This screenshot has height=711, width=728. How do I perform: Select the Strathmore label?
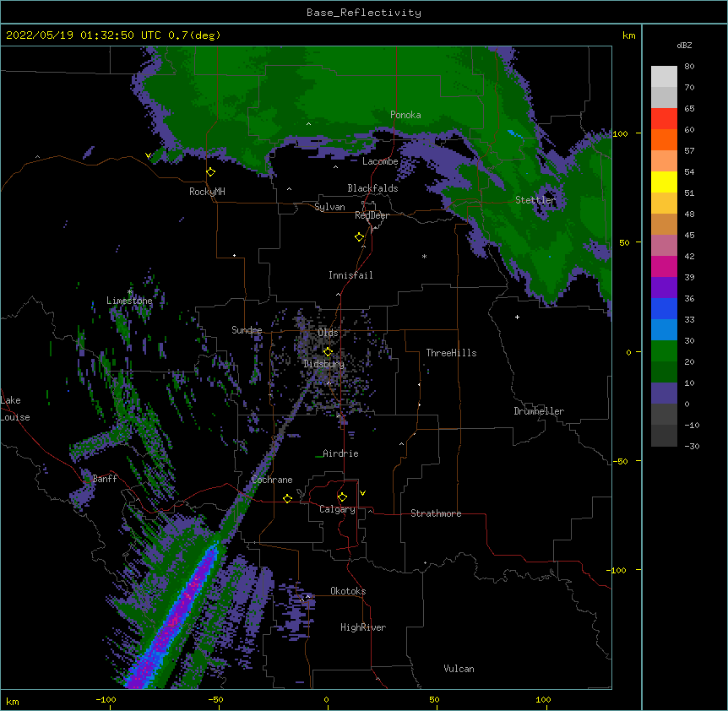click(436, 513)
